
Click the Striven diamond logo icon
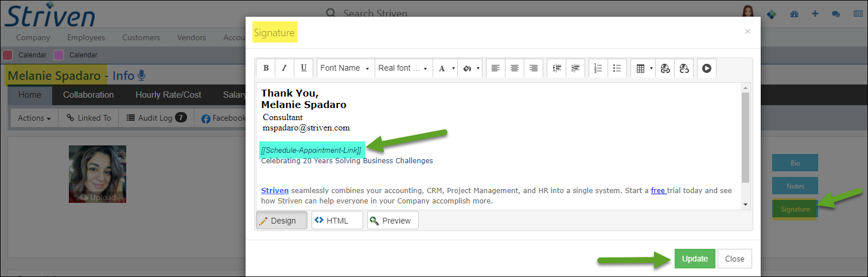point(772,13)
